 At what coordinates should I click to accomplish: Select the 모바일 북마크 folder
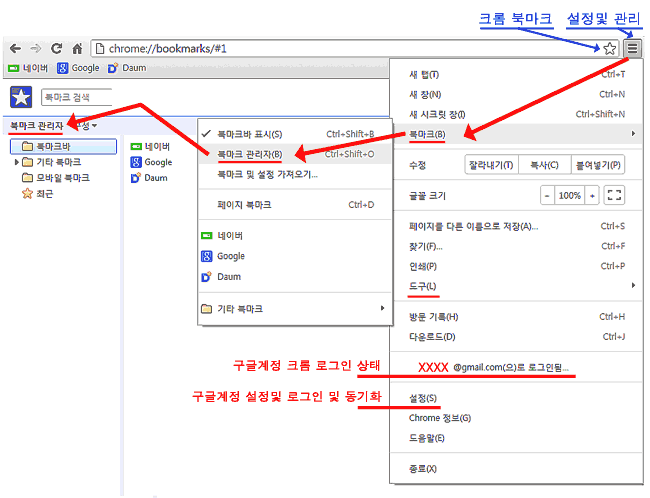(56, 178)
